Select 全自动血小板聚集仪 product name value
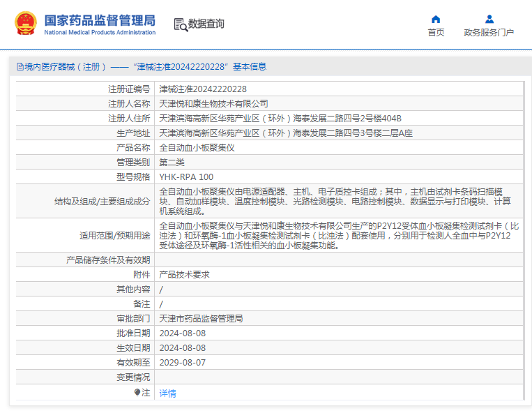Viewport: 532px width, 413px height. (197, 148)
